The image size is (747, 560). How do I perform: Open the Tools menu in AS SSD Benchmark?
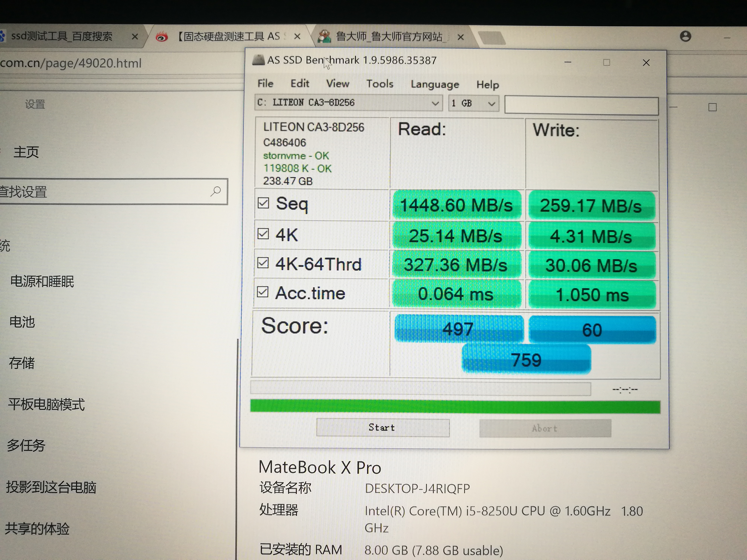(x=380, y=84)
